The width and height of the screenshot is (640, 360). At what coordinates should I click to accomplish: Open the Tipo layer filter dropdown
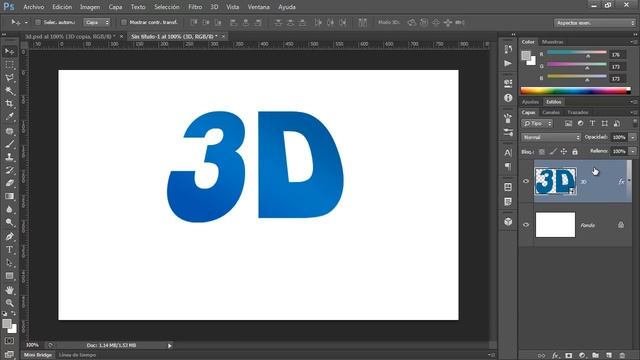click(x=537, y=123)
